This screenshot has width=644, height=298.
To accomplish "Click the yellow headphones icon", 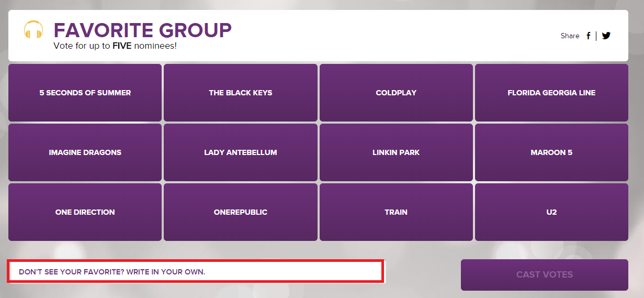I will click(33, 29).
